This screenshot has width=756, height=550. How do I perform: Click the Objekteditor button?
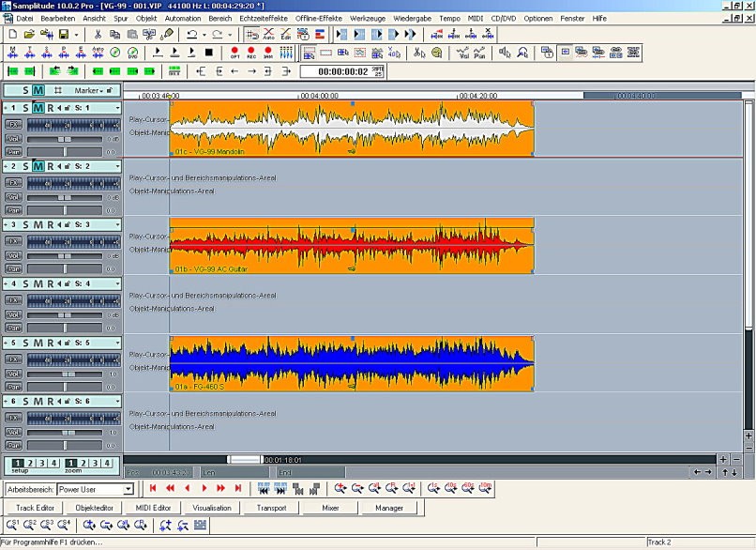click(x=94, y=508)
